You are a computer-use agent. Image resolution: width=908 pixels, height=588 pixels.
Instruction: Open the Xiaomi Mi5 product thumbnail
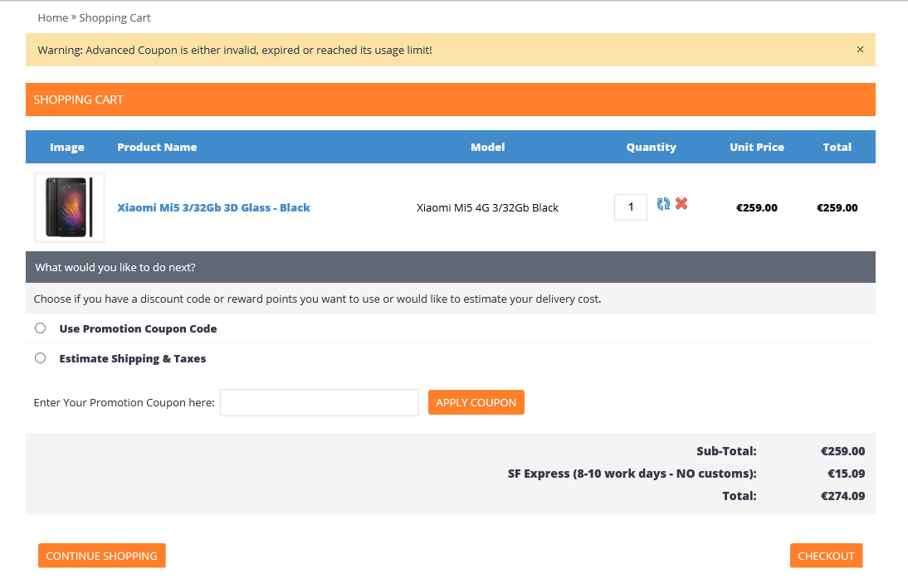pyautogui.click(x=70, y=207)
